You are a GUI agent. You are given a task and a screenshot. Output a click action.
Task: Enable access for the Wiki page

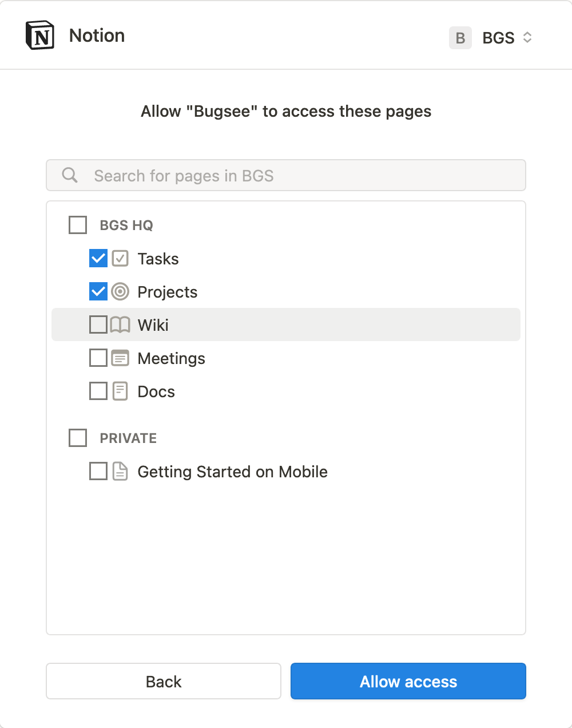[98, 325]
